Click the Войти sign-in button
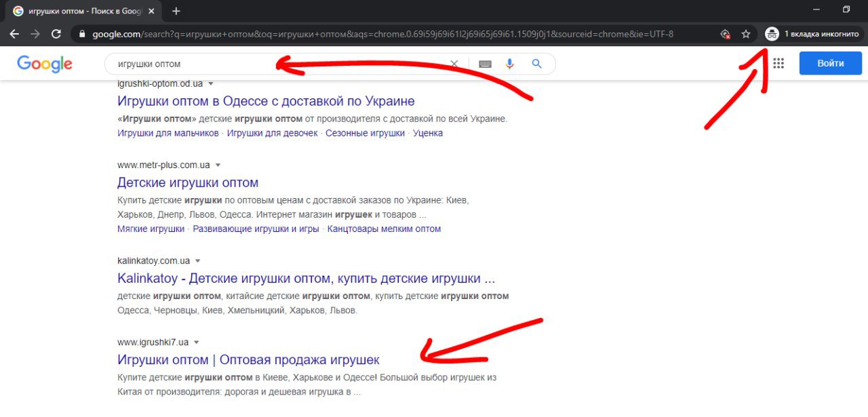This screenshot has width=868, height=417. [x=831, y=63]
